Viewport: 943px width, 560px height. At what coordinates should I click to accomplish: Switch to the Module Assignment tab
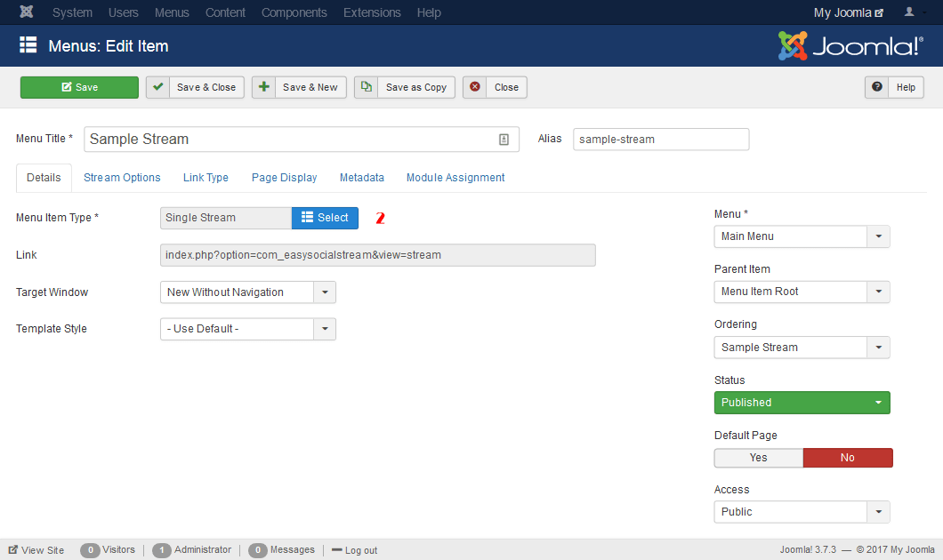(455, 178)
